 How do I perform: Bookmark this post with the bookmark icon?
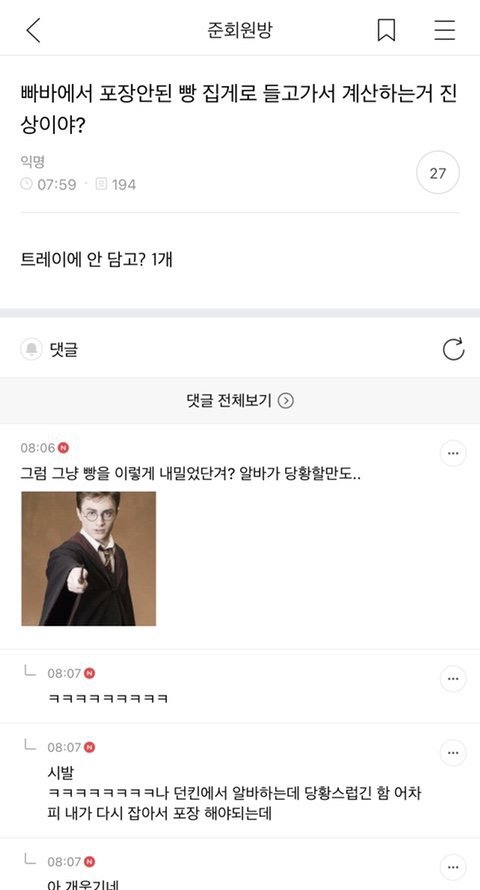click(x=386, y=30)
